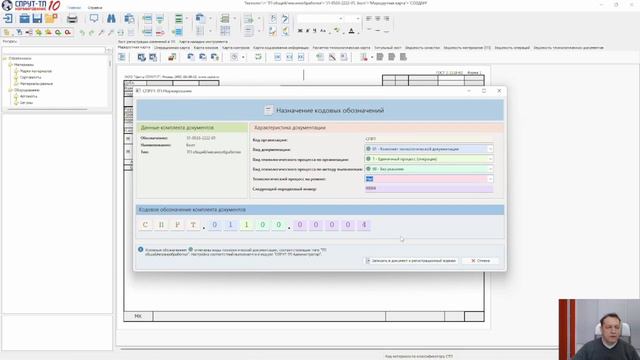Image resolution: width=640 pixels, height=360 pixels.
Task: Collapse the Оборудование tree node
Action: coord(10,90)
